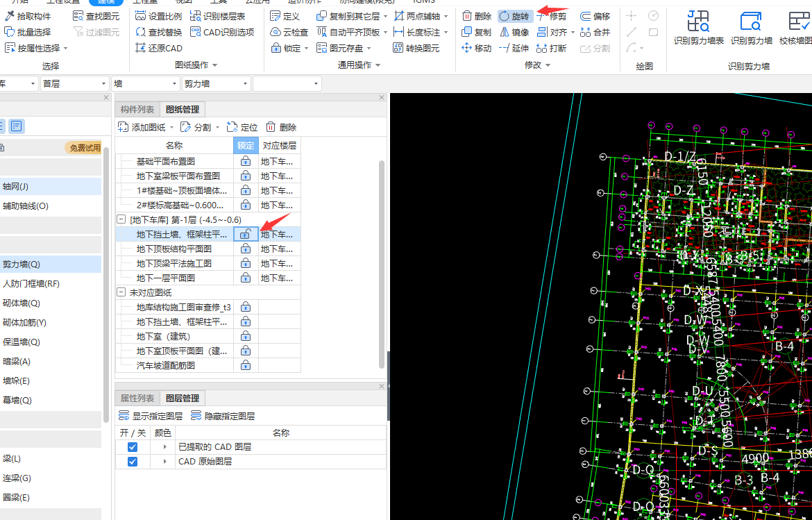Click the 删除 delete tool in modify group
The width and height of the screenshot is (812, 520).
(476, 16)
